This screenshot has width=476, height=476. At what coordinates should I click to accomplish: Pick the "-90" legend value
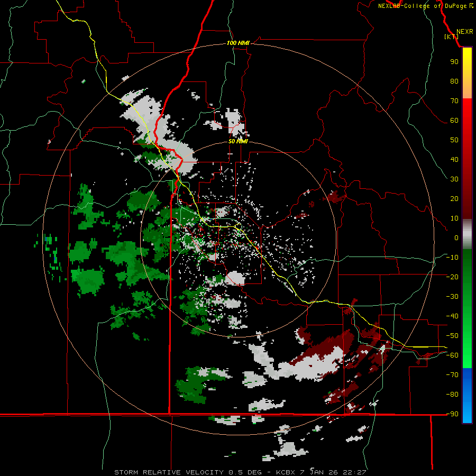(x=452, y=414)
